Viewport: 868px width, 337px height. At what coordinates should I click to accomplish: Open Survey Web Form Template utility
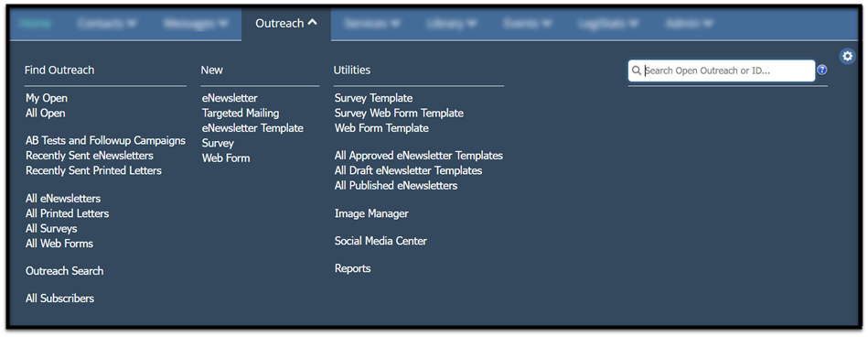point(399,113)
